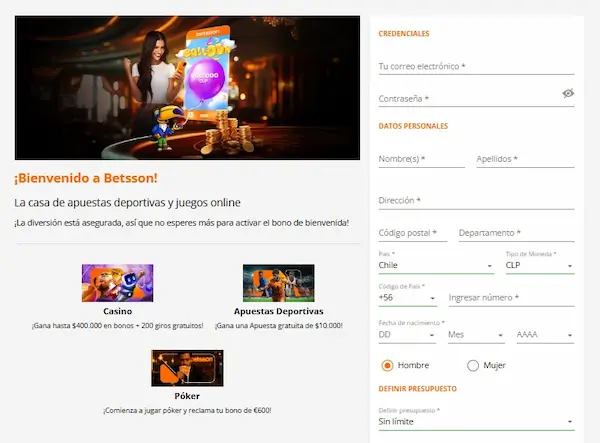600x443 pixels.
Task: Click the Póker heading link
Action: coord(187,396)
